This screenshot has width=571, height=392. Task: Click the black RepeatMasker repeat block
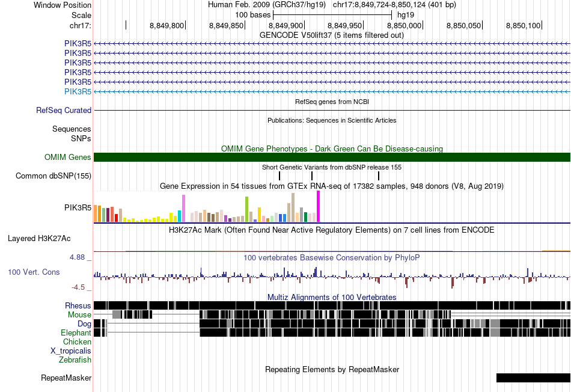pos(533,378)
